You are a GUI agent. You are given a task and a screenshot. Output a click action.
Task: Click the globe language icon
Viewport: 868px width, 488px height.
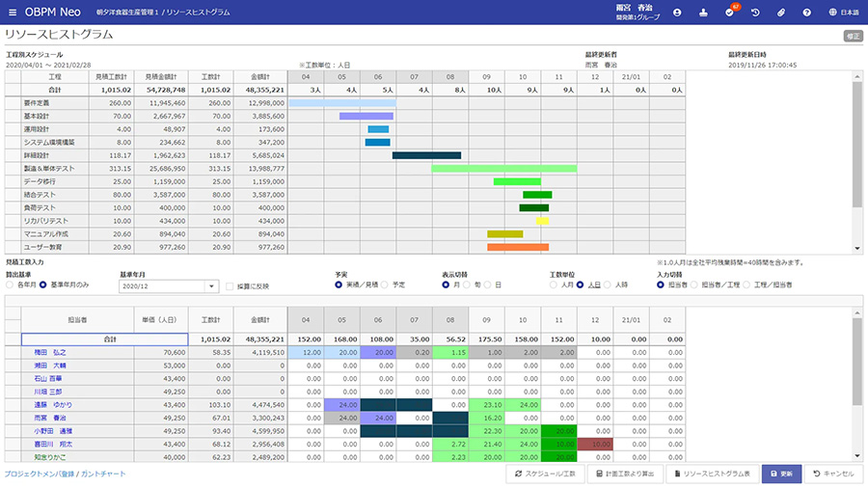coord(832,13)
